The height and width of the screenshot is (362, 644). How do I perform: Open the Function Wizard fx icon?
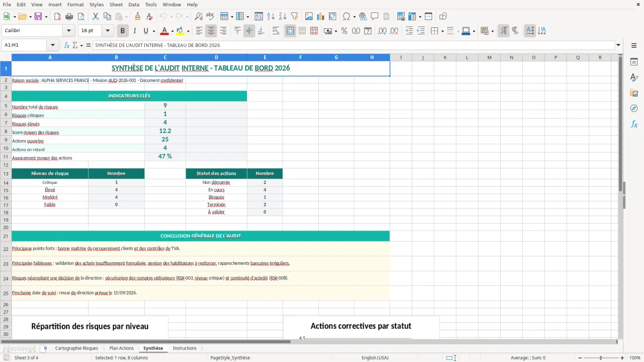click(67, 45)
